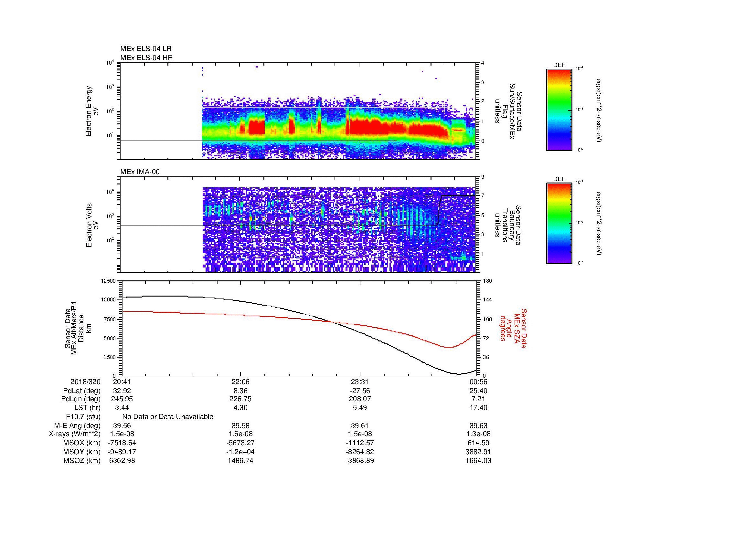756x534 pixels.
Task: Click the '144' SZA axis tick
Action: 488,300
